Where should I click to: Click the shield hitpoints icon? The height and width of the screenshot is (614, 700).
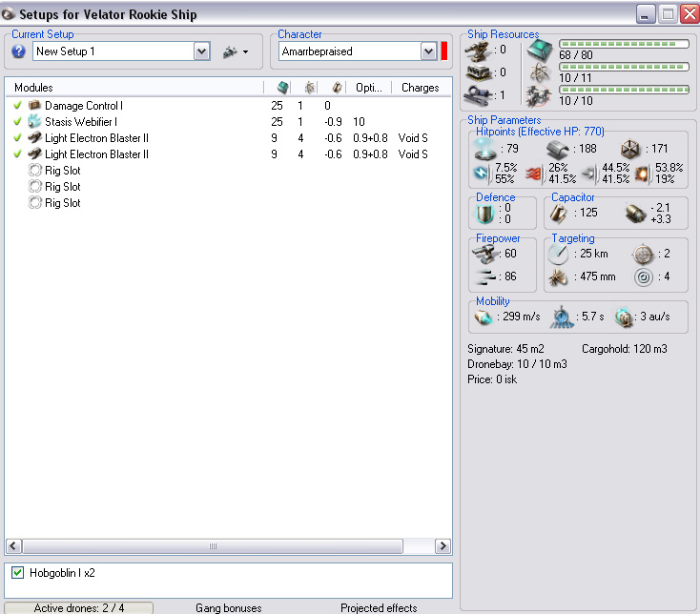484,149
